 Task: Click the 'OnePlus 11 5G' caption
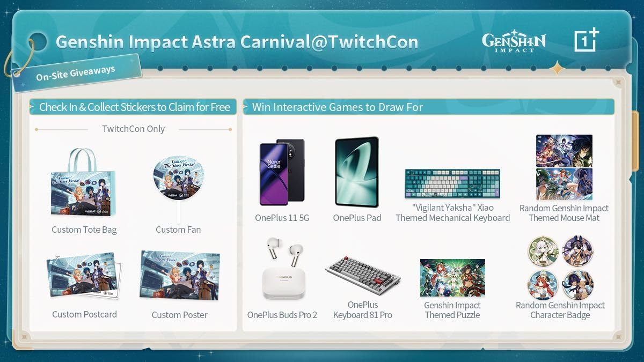pos(282,218)
